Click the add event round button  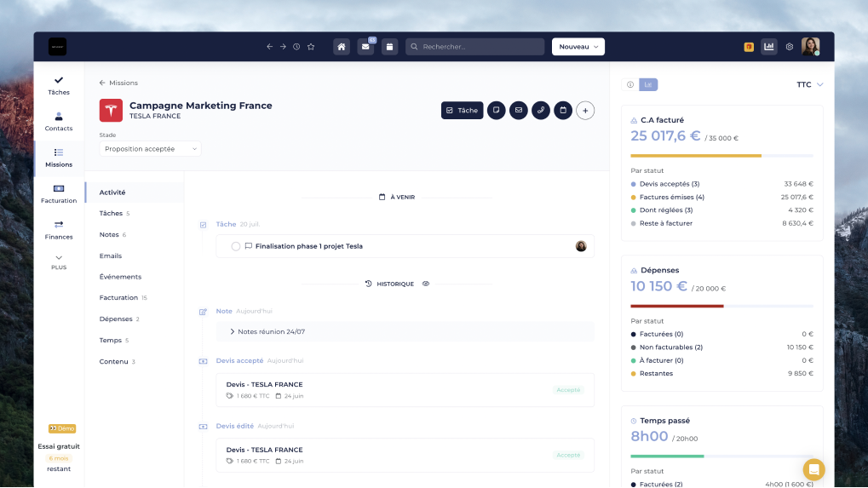(x=563, y=111)
